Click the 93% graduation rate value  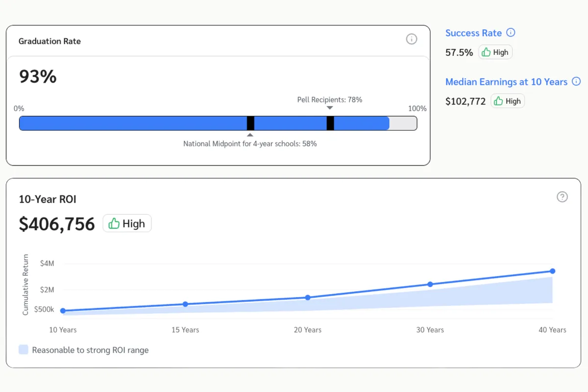pos(38,76)
